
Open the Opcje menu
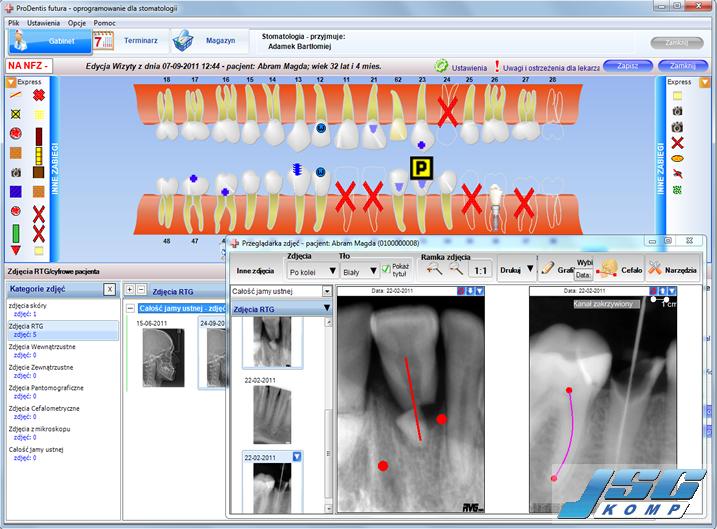[77, 23]
